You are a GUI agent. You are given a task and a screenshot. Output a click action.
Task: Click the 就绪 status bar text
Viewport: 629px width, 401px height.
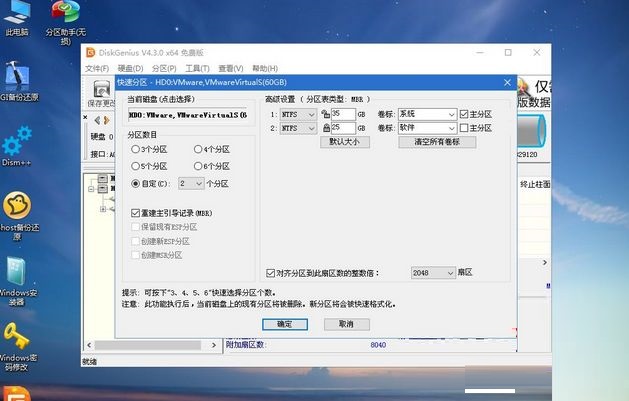(x=89, y=362)
